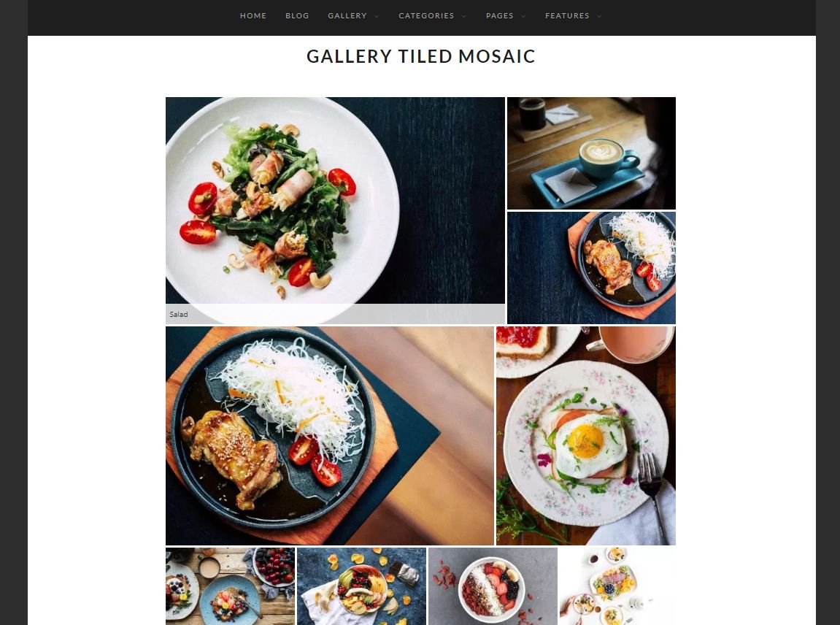The height and width of the screenshot is (625, 840).
Task: Expand the Gallery dropdown chevron
Action: (x=377, y=16)
